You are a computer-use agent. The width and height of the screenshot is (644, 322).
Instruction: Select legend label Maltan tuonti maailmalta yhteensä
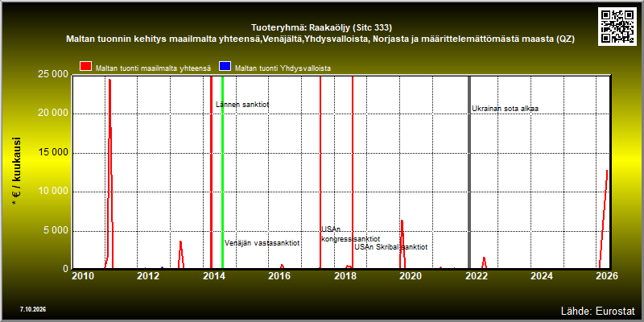click(153, 68)
